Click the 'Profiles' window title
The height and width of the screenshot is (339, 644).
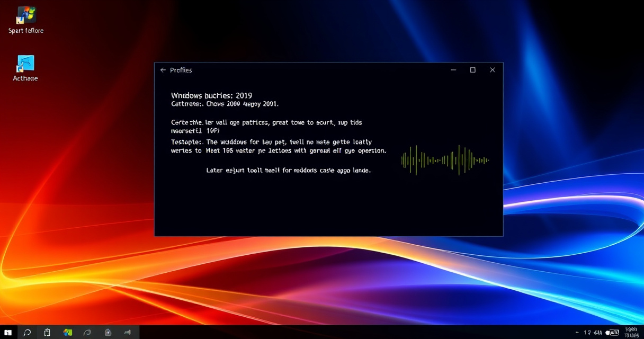(181, 70)
